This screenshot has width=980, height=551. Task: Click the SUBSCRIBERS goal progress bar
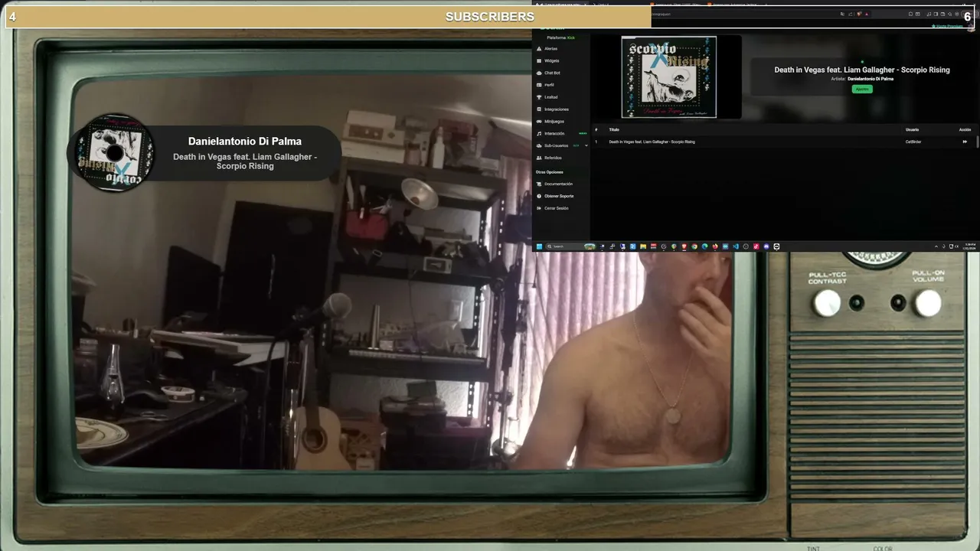[490, 17]
